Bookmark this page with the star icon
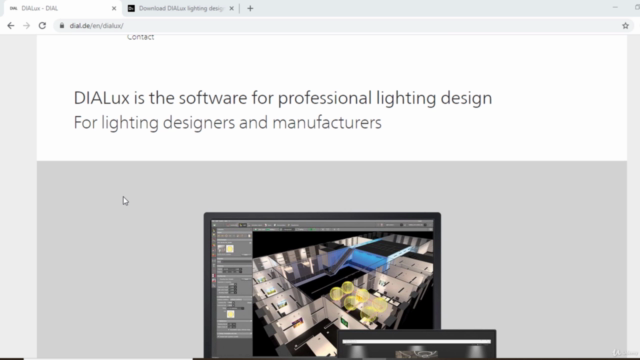The width and height of the screenshot is (640, 360). coord(625,26)
